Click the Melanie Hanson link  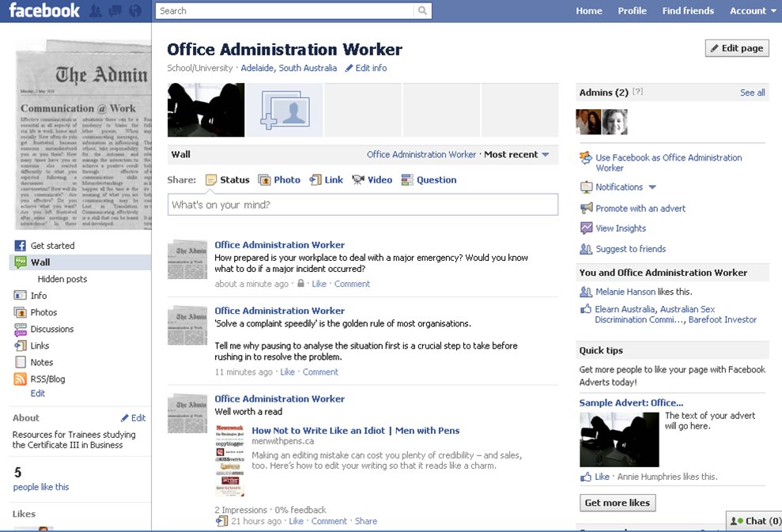click(625, 292)
